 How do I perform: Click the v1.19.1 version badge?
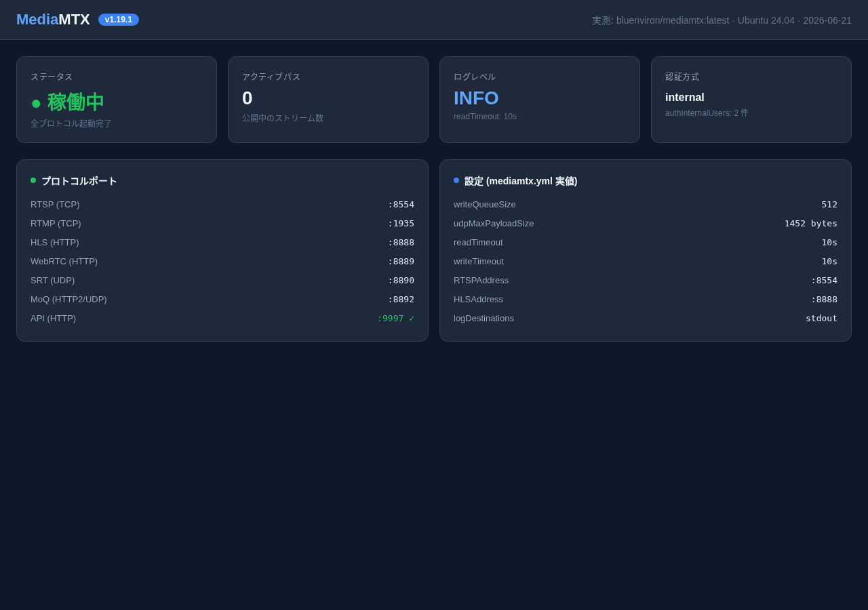coord(119,20)
